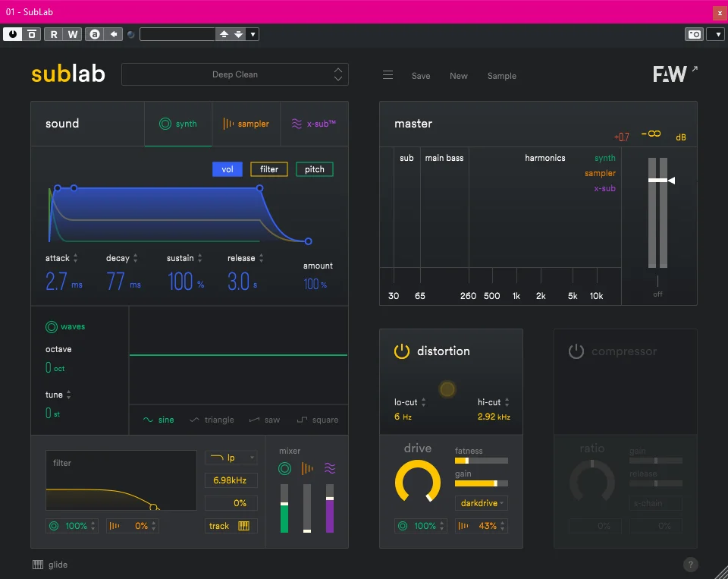Select the vol envelope tab

227,169
